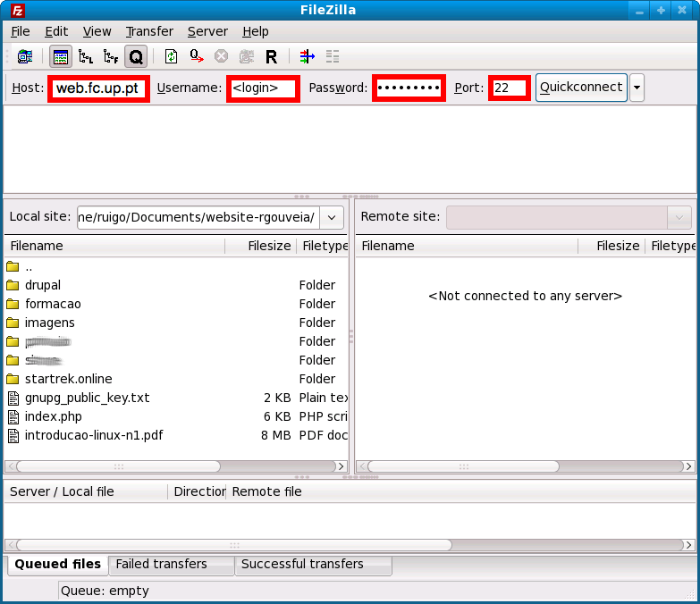Image resolution: width=700 pixels, height=604 pixels.
Task: Switch to Queued files tab
Action: (x=57, y=565)
